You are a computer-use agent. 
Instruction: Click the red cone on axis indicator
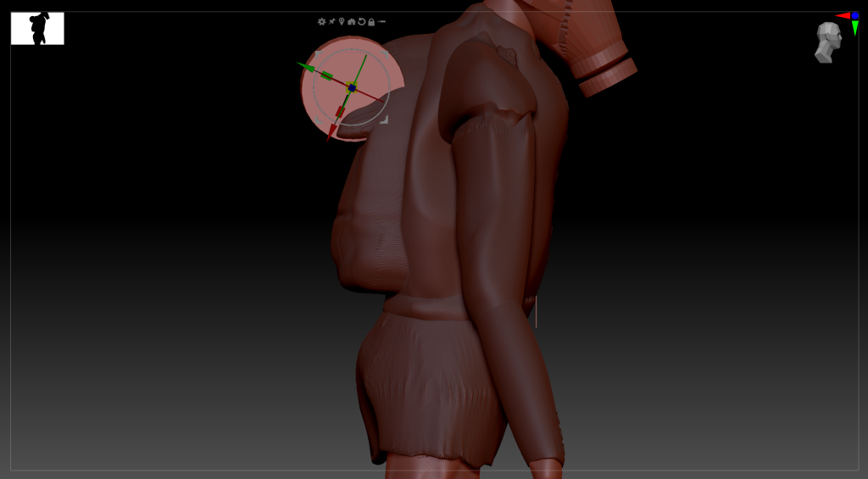(x=843, y=15)
